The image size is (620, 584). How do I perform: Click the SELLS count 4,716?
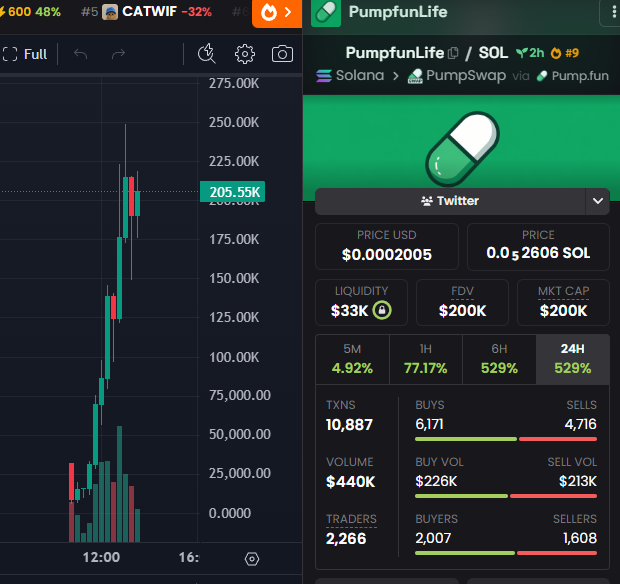point(580,425)
